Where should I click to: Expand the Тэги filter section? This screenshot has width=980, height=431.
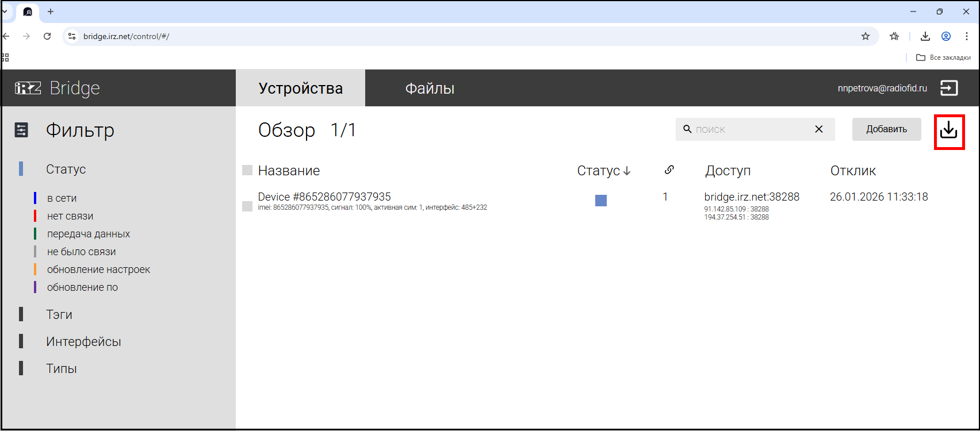pyautogui.click(x=59, y=314)
